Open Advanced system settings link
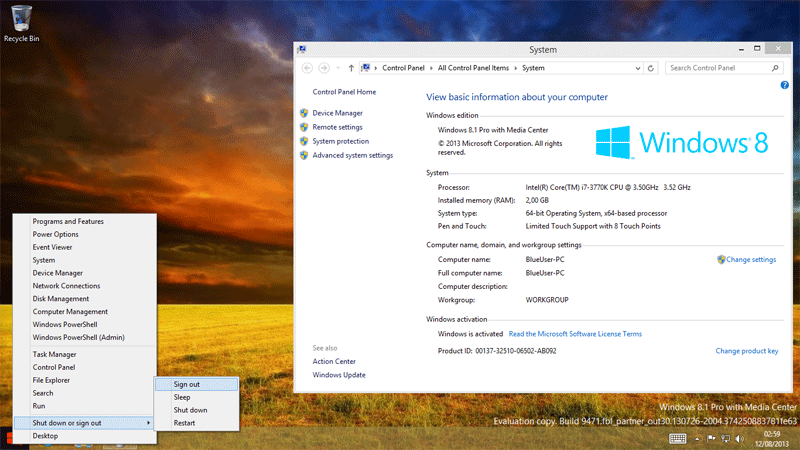The image size is (800, 450). 353,155
